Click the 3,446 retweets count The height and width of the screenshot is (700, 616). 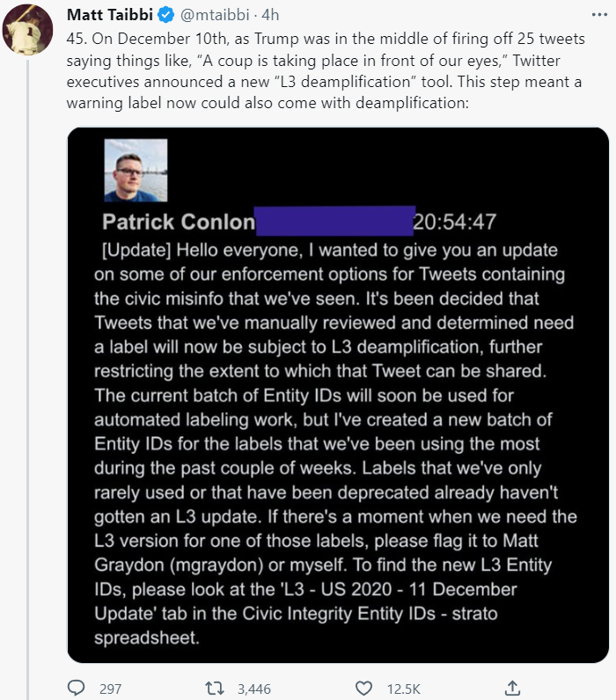tap(255, 689)
